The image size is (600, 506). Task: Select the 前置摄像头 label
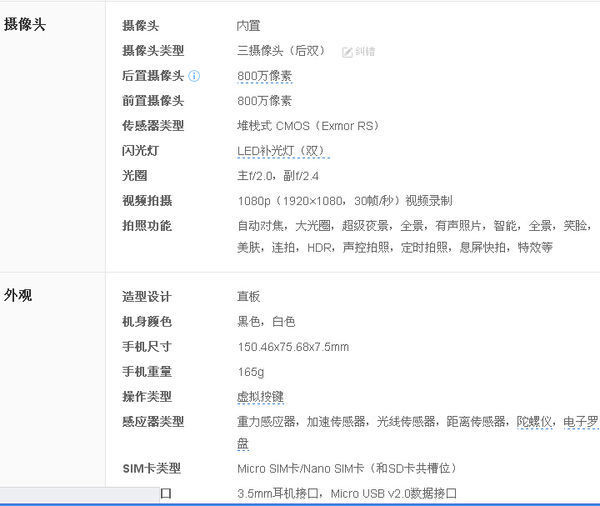pyautogui.click(x=153, y=101)
